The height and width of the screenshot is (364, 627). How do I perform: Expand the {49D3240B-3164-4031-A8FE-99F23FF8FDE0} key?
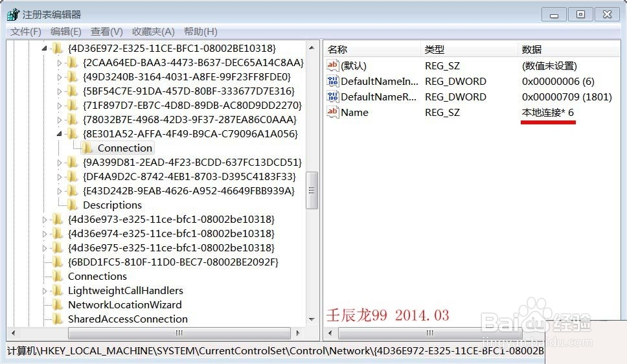[x=59, y=77]
